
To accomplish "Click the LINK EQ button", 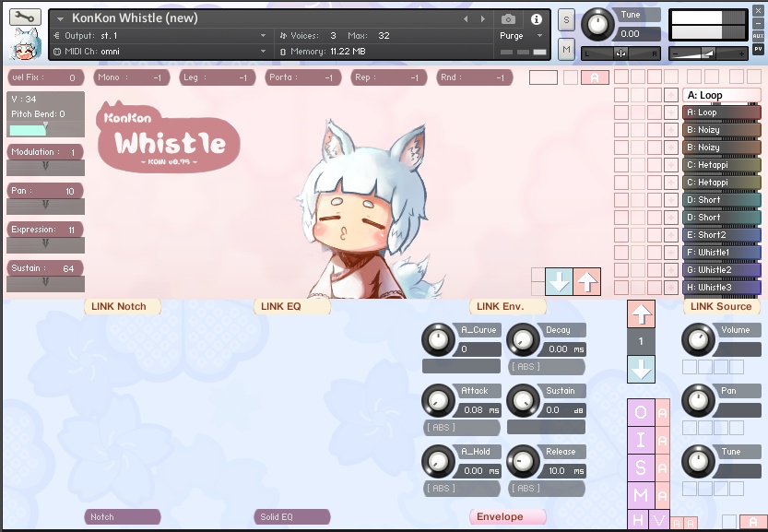I will pos(291,306).
